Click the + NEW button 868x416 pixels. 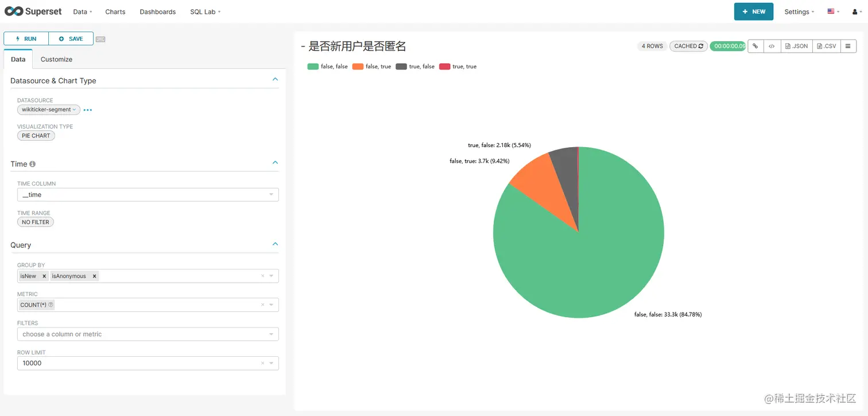click(x=754, y=11)
